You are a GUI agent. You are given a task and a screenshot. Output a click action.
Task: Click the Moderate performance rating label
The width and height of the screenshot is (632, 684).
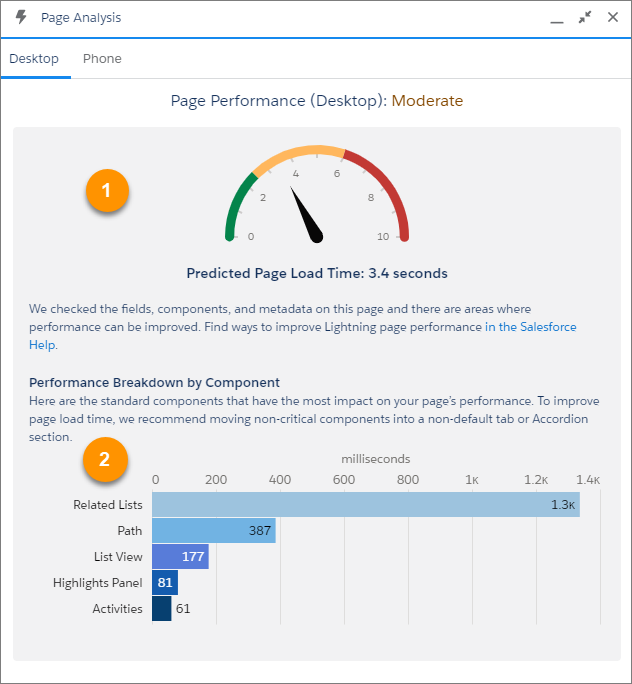click(x=427, y=101)
